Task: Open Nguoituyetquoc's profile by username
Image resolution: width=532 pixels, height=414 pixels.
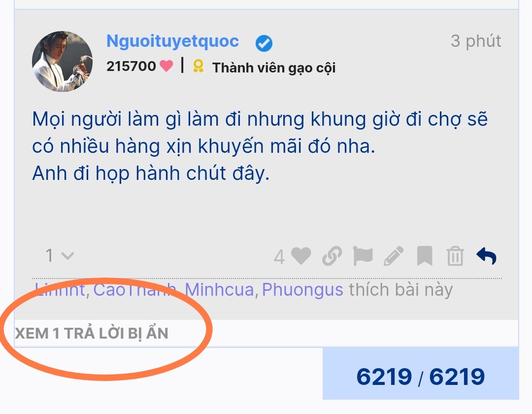Action: coord(173,41)
